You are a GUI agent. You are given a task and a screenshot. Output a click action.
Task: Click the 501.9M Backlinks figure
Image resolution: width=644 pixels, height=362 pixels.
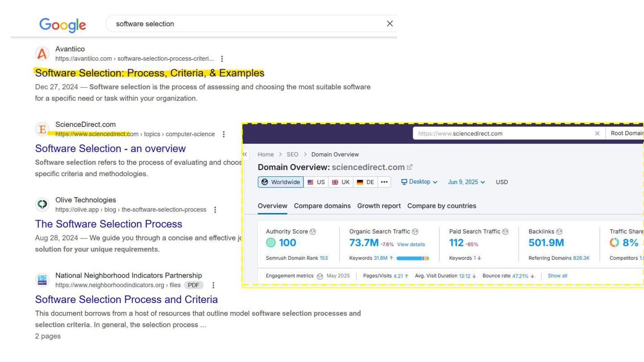coord(547,243)
